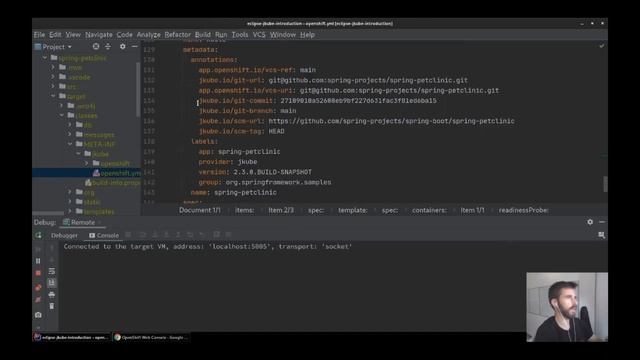
Task: Hide the Project tool window
Action: [x=135, y=47]
